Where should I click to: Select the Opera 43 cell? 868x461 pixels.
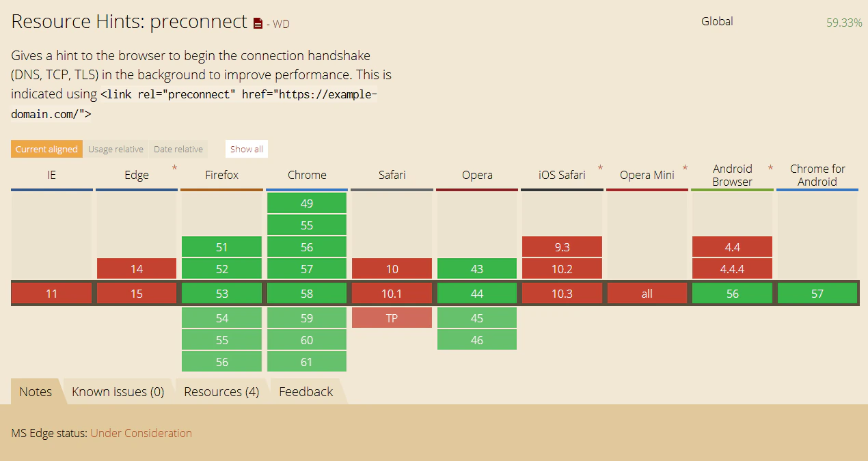coord(477,269)
